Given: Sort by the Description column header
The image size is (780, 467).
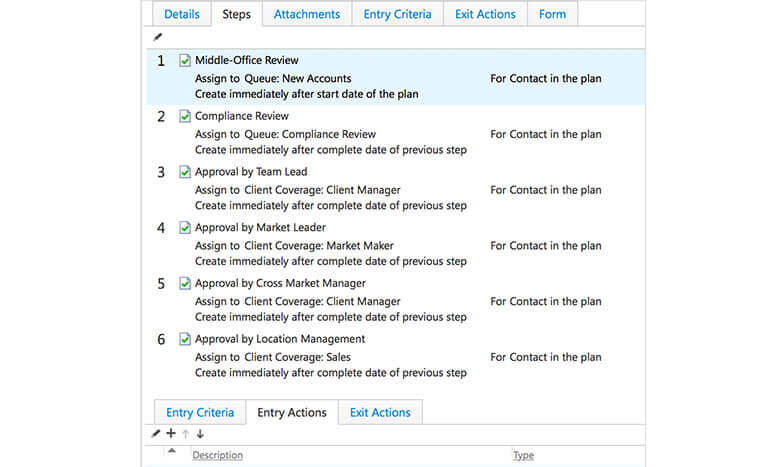Looking at the screenshot, I should click(217, 455).
